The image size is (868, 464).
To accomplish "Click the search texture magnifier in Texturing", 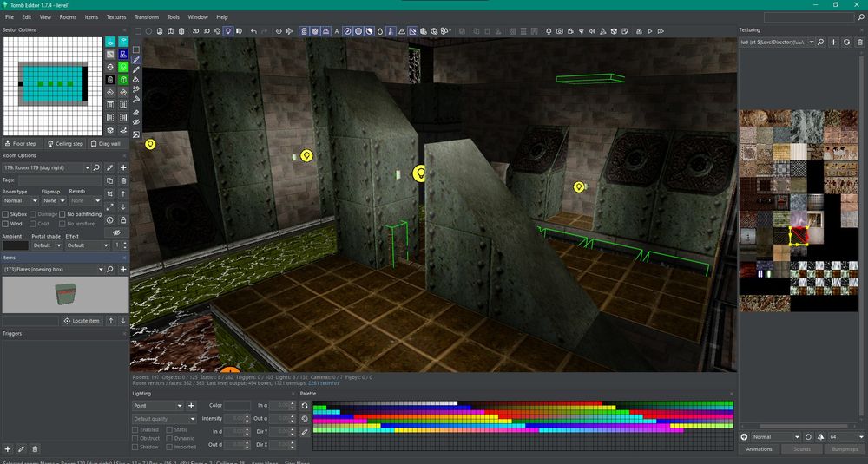I will click(x=820, y=42).
